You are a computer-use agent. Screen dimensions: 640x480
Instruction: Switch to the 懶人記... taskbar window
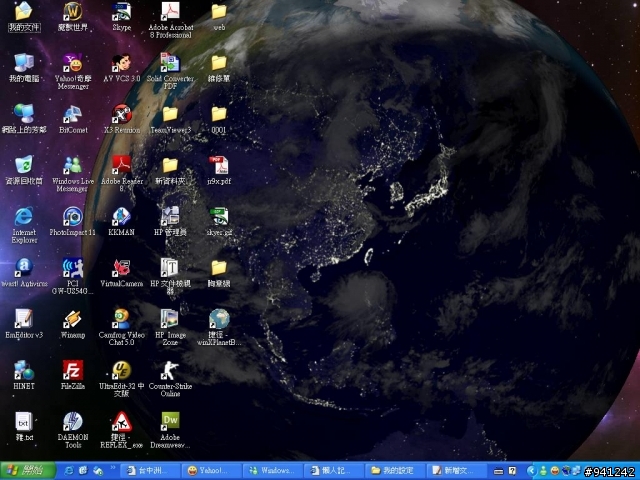pyautogui.click(x=334, y=471)
